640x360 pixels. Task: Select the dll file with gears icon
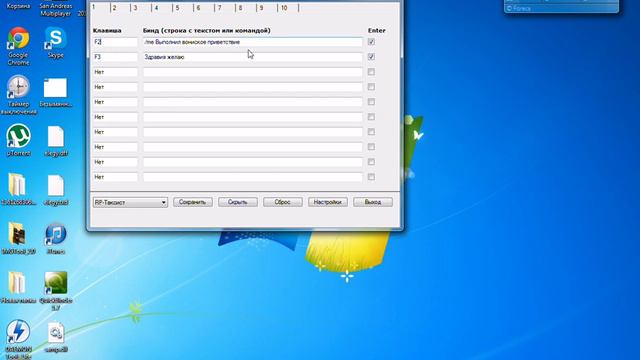point(56,337)
